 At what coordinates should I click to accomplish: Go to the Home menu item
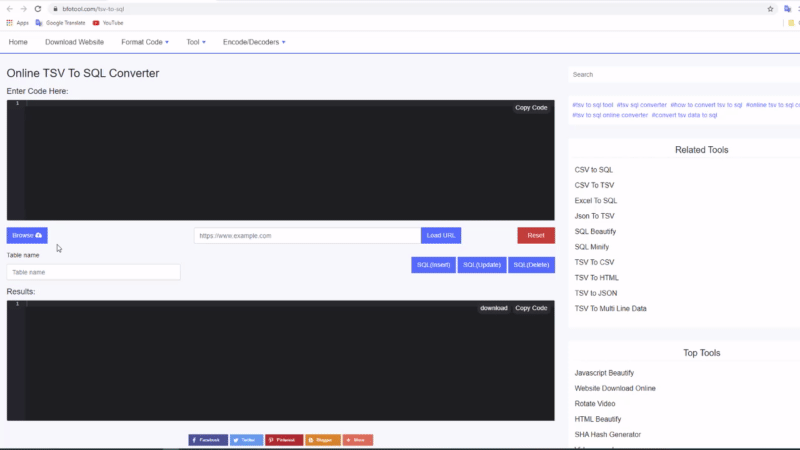(18, 42)
